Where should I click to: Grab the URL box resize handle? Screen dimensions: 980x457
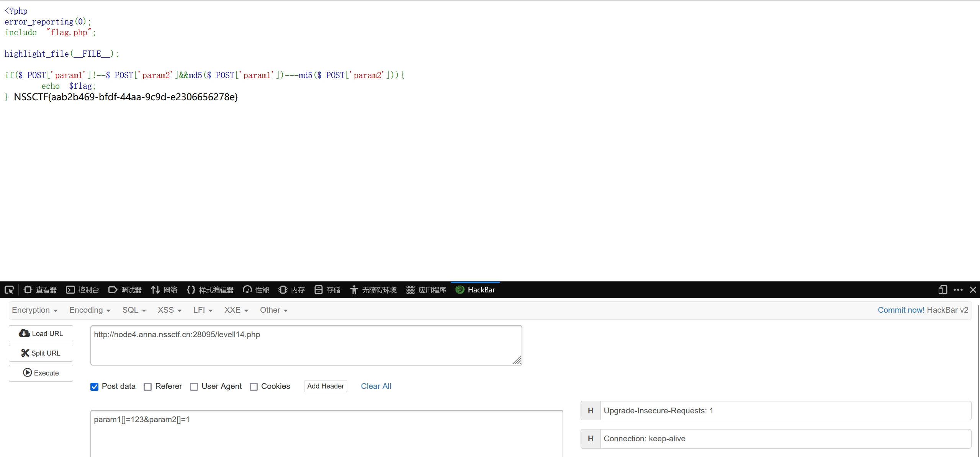[517, 360]
